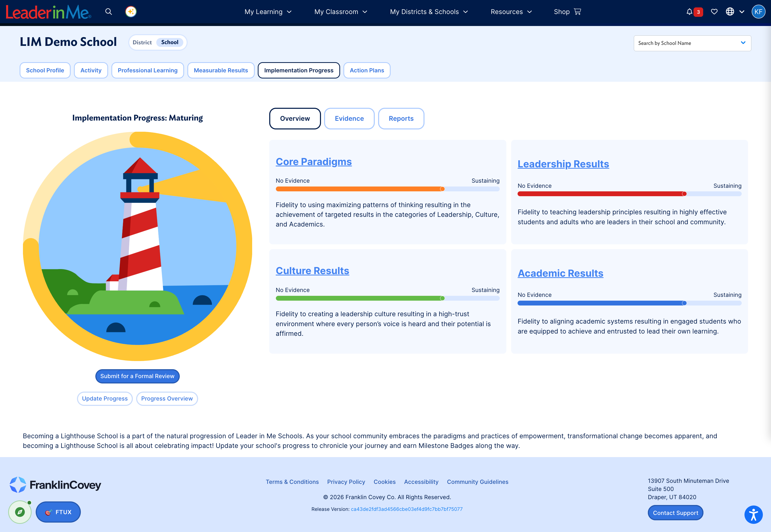Open the Action Plans tab
771x532 pixels.
(x=367, y=70)
